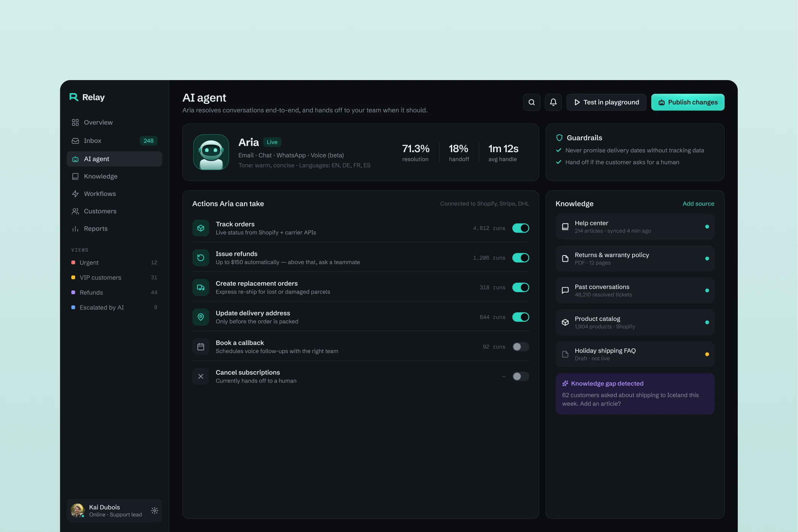This screenshot has height=532, width=798.
Task: Open Reports from sidebar
Action: tap(114, 228)
